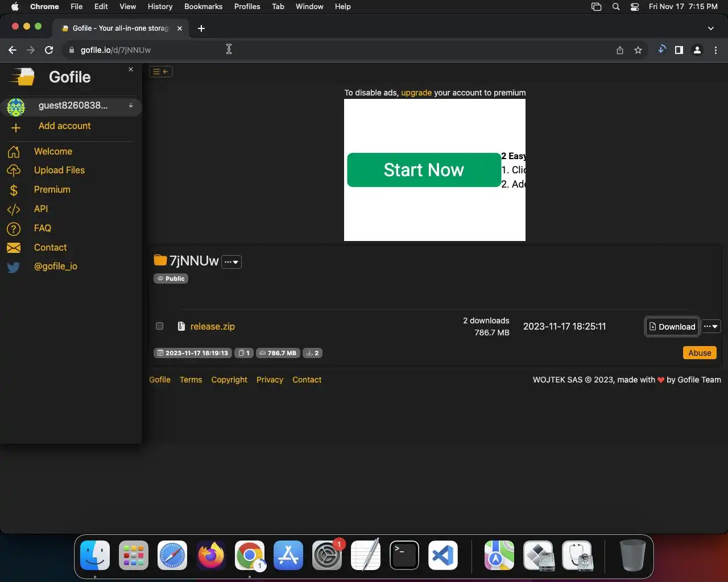
Task: Click the share page icon in address bar
Action: 620,50
